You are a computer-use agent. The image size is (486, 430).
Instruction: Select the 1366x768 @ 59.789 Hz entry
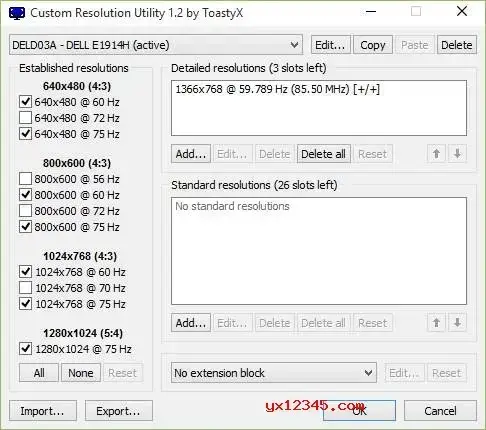(277, 89)
